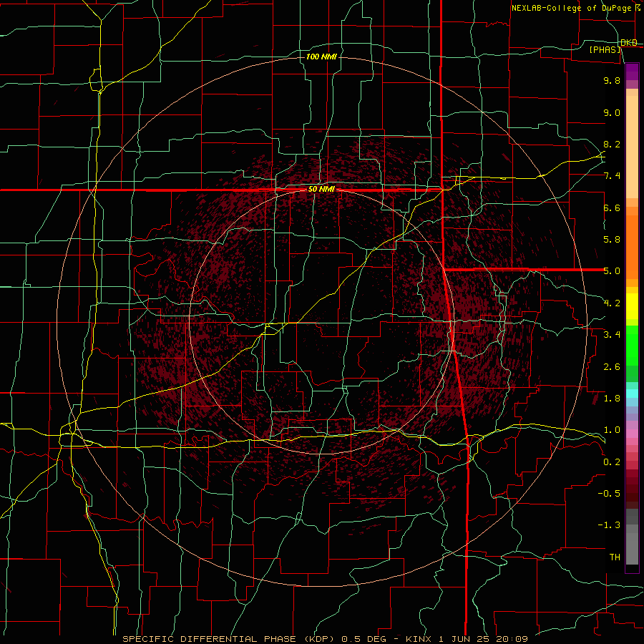Click the orange segment of the color bar
This screenshot has height=644, width=644.
point(632,246)
